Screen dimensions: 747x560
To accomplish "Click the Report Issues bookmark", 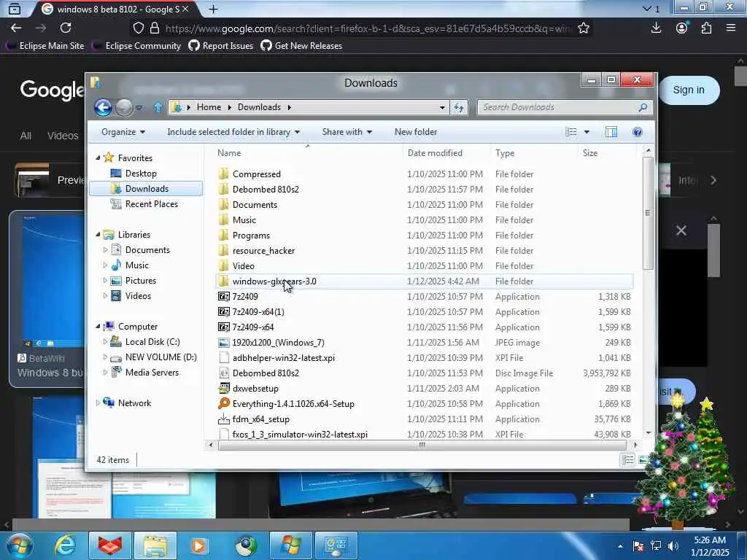I will [x=221, y=46].
